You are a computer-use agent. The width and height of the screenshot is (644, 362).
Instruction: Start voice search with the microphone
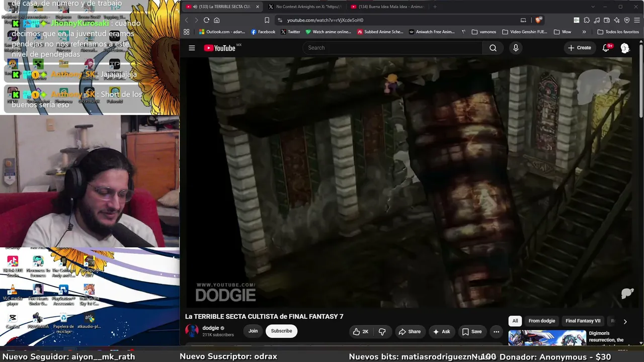(516, 48)
